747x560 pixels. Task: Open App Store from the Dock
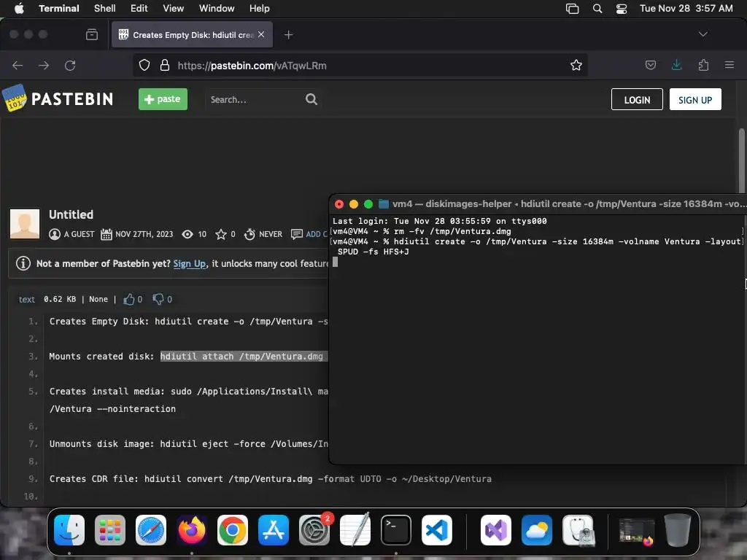274,530
